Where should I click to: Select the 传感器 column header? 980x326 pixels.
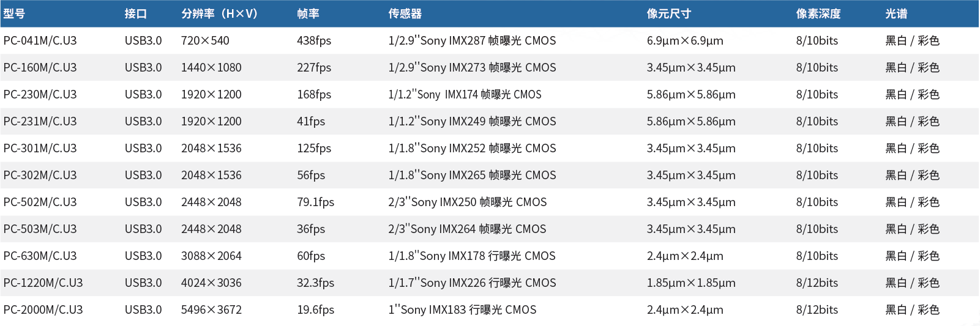point(405,13)
